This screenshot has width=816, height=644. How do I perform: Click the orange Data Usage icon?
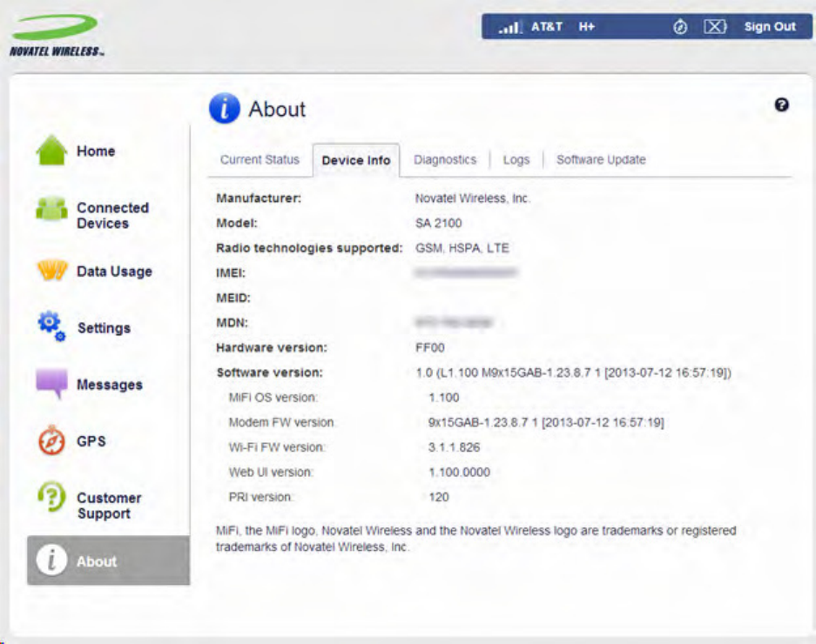(x=52, y=271)
